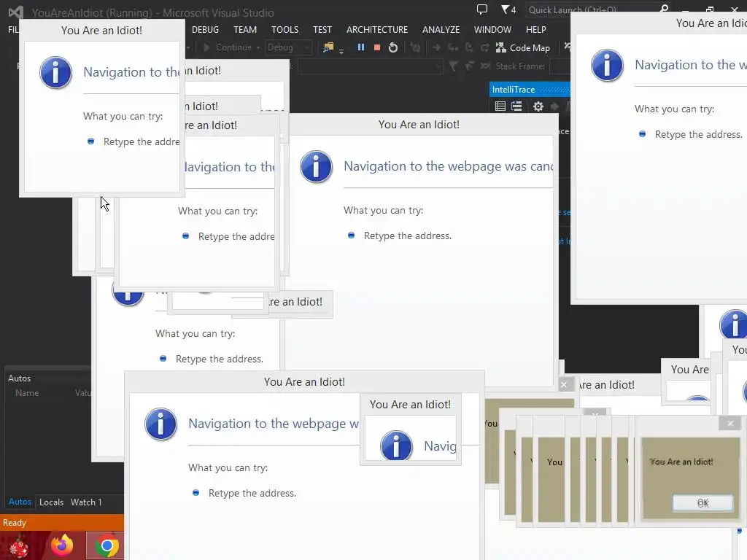The width and height of the screenshot is (747, 560).
Task: Open the DEBUG menu
Action: pos(205,29)
